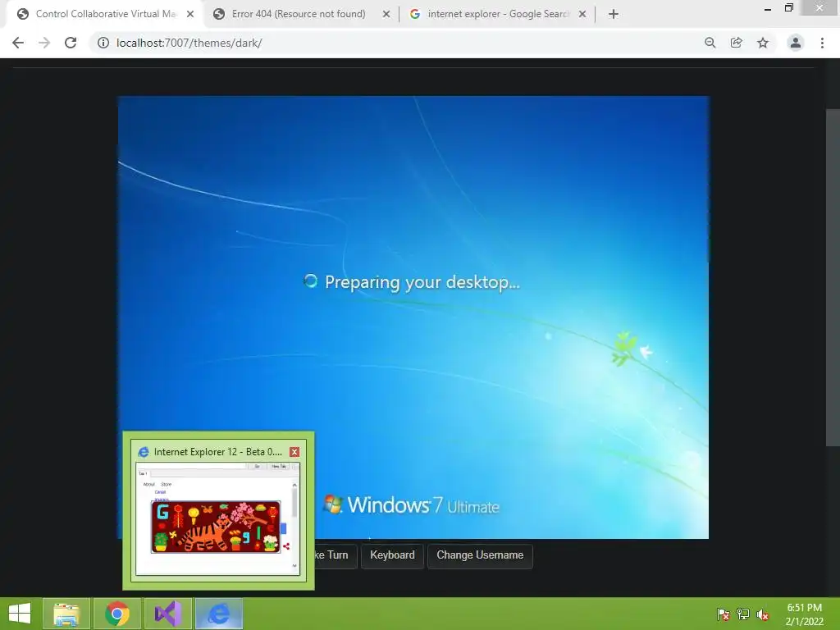This screenshot has height=630, width=840.
Task: Open the Windows Start button
Action: pyautogui.click(x=20, y=614)
